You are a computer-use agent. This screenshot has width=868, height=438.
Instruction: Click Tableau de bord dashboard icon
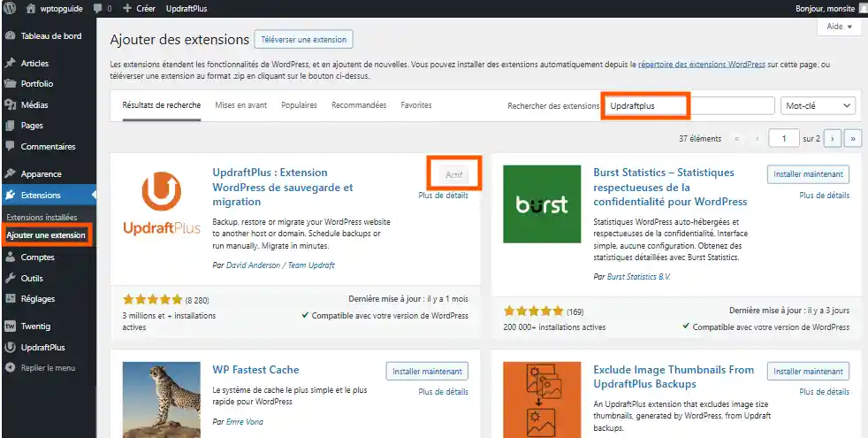tap(10, 36)
